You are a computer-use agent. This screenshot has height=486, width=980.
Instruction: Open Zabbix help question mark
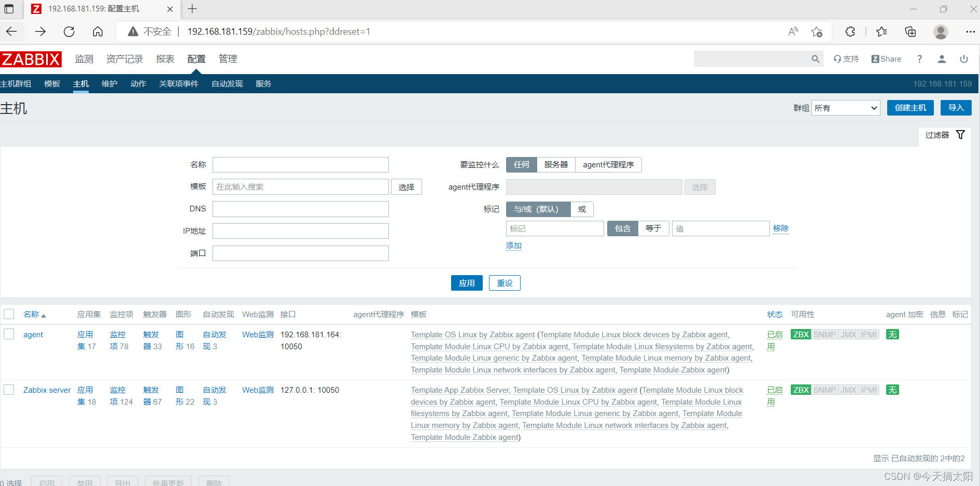coord(919,59)
